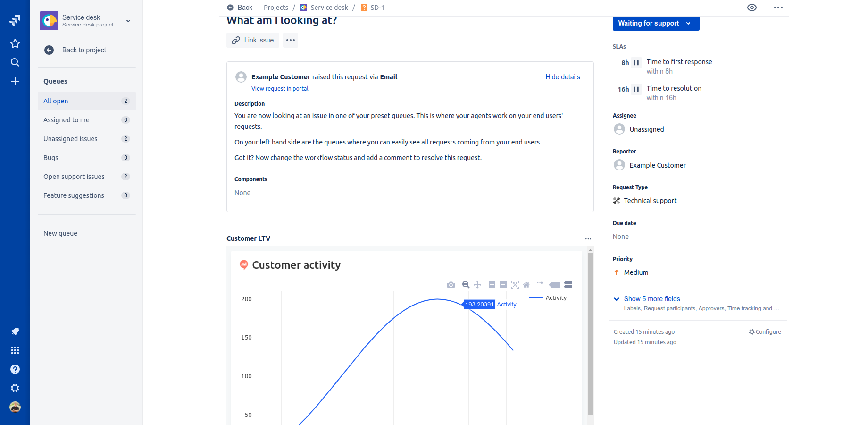Toggle compare data on hover icon
The height and width of the screenshot is (425, 868).
coord(568,285)
